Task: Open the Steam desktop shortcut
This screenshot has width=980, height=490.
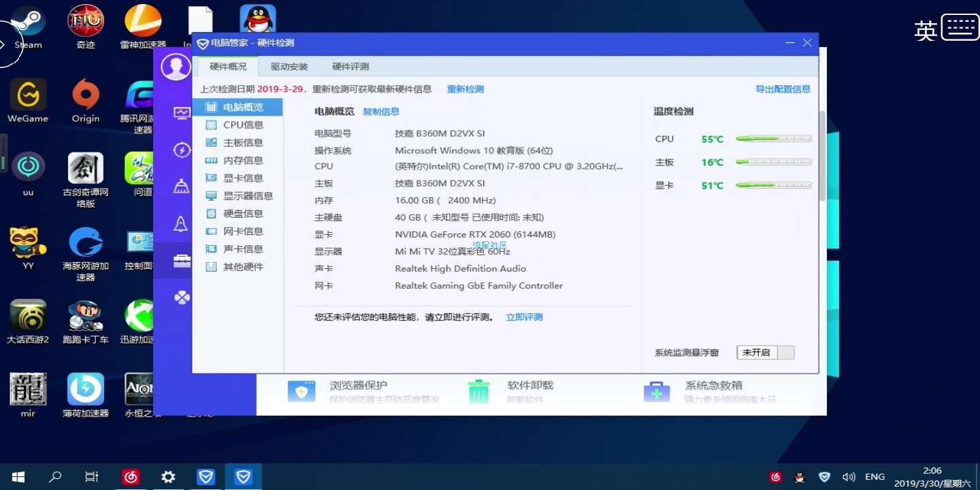Action: pyautogui.click(x=28, y=26)
